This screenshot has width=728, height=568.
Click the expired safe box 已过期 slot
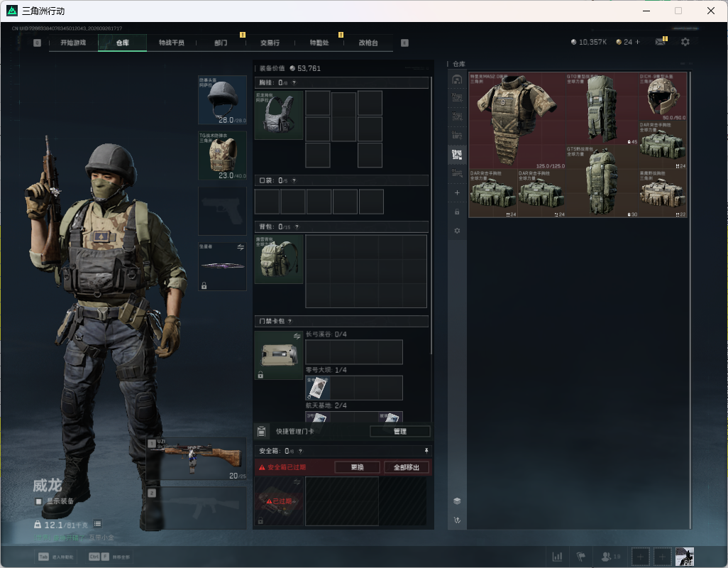click(279, 501)
